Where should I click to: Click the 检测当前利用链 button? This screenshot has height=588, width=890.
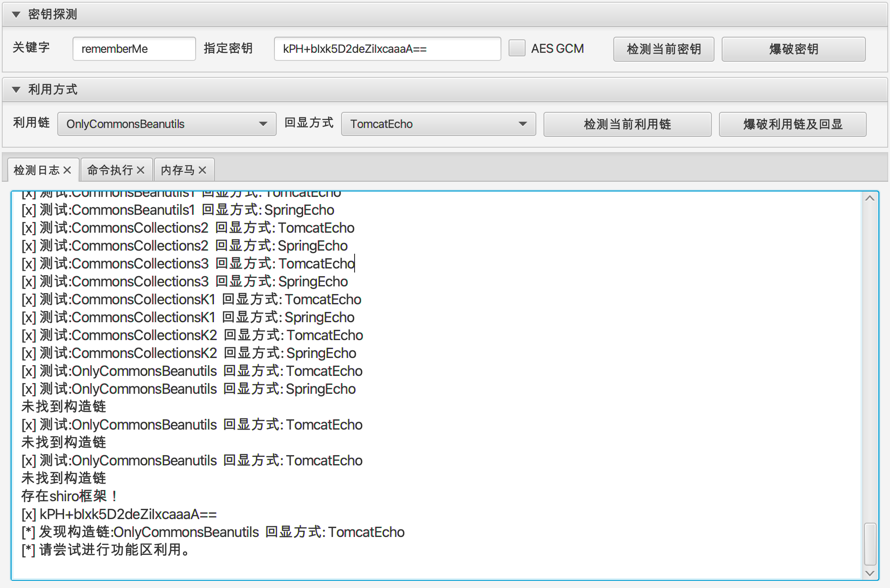(627, 124)
